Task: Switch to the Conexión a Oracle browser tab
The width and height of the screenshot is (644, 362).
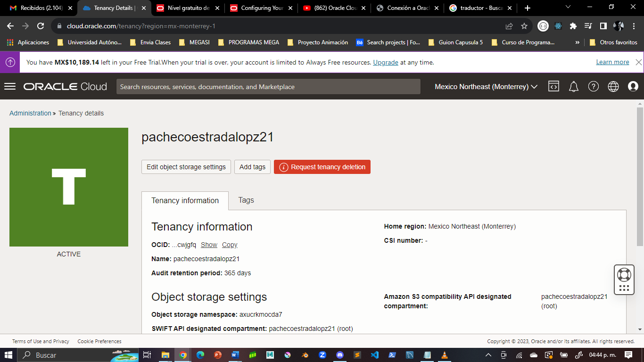Action: pyautogui.click(x=407, y=8)
